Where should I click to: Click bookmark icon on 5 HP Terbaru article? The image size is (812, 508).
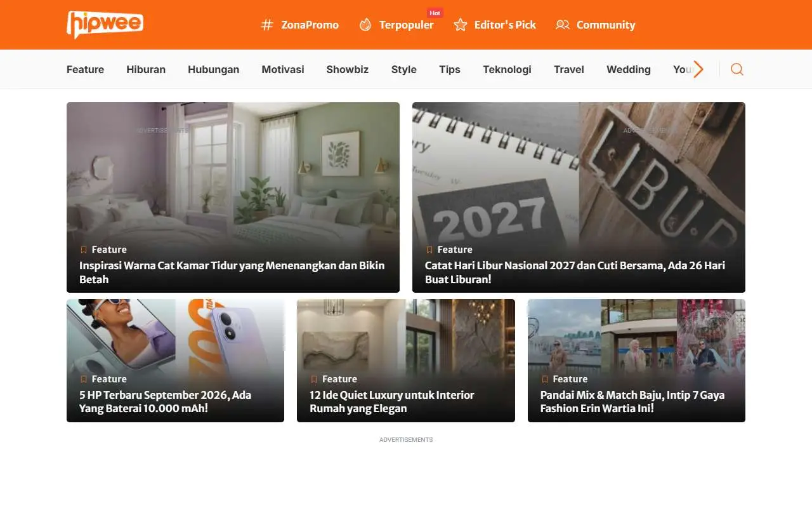[x=83, y=379]
